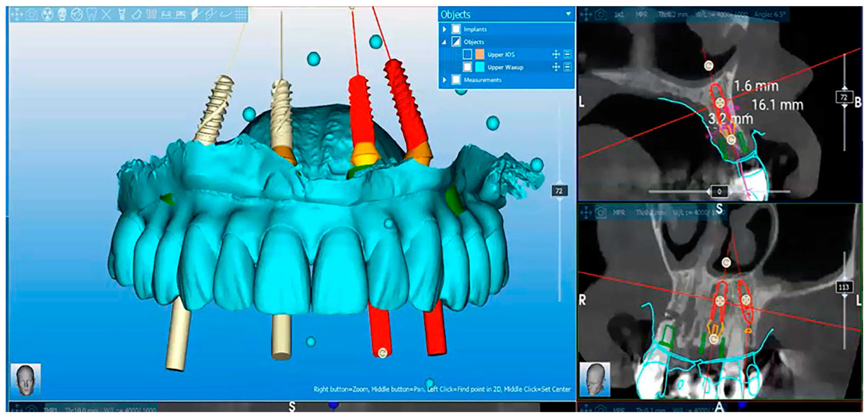This screenshot has height=416, width=868.
Task: Expand the Implants tree node
Action: (x=445, y=29)
